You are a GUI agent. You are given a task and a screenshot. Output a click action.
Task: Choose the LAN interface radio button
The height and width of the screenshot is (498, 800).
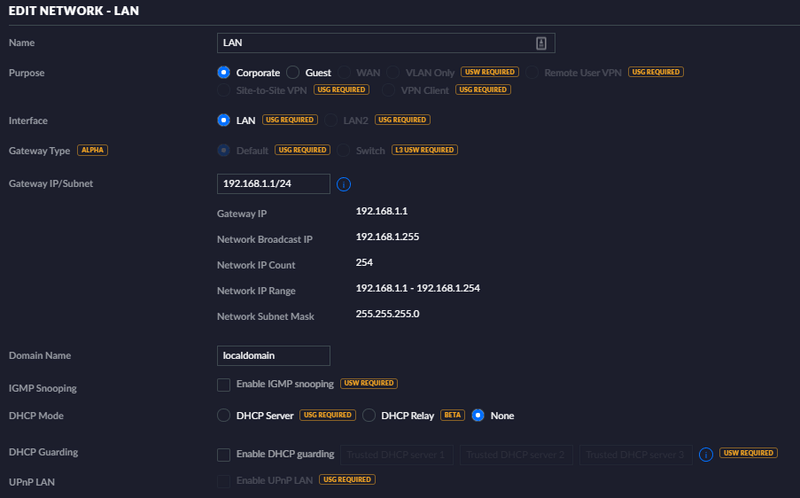[224, 120]
